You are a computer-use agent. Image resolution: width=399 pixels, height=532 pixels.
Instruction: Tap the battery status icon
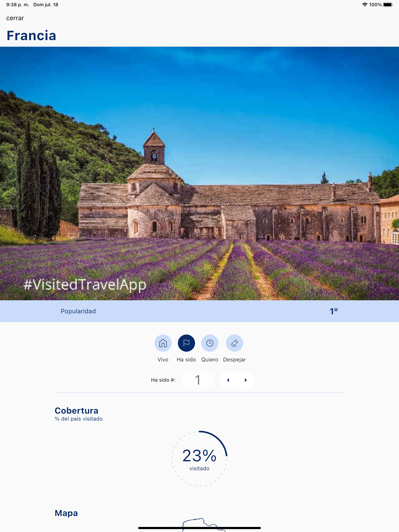tap(388, 4)
